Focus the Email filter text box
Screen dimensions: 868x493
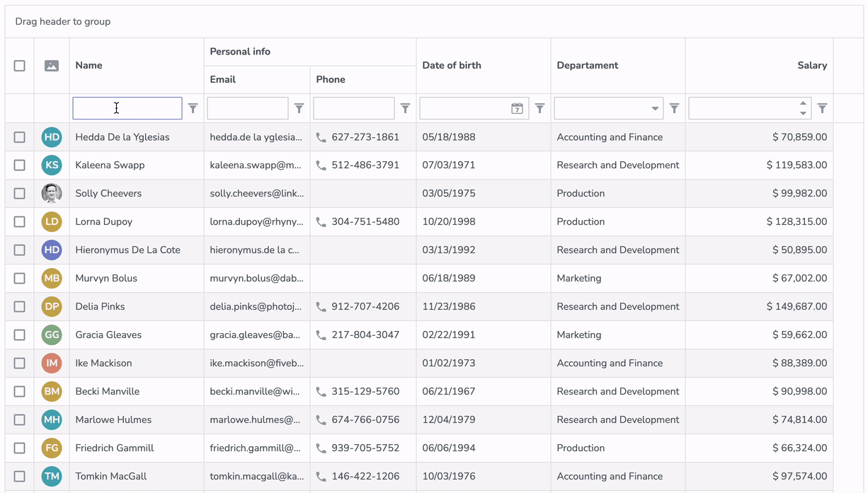tap(248, 108)
